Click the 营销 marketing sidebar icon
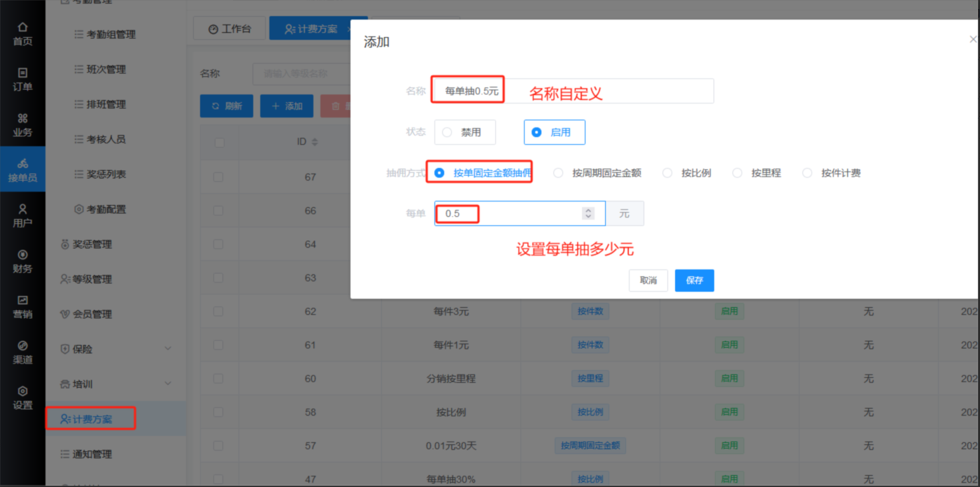This screenshot has width=980, height=487. coord(22,306)
